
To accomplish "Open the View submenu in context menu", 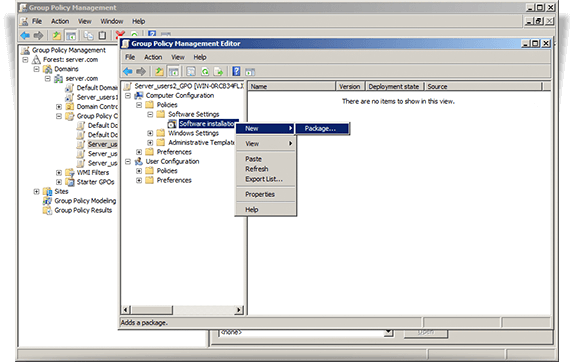I will 265,144.
